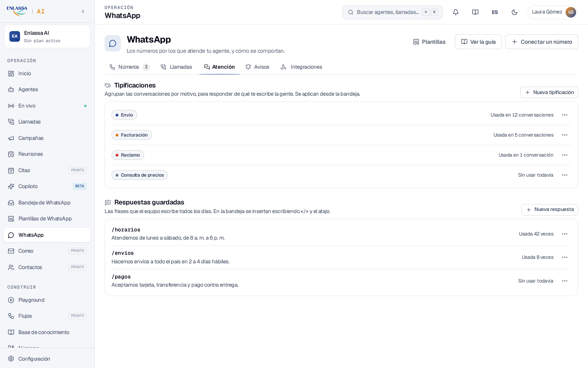Open Llamadas in the sidebar

pos(47,122)
